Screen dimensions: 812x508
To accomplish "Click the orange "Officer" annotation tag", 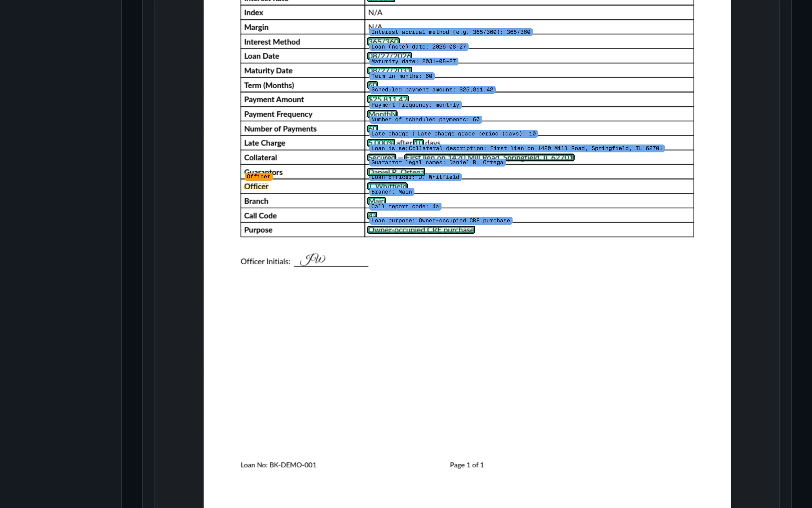I will [258, 177].
